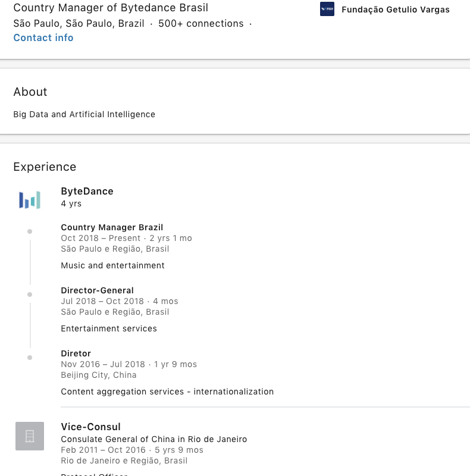Image resolution: width=470 pixels, height=476 pixels.
Task: Click Consulate General of China in Rio de Janeiro
Action: point(153,439)
